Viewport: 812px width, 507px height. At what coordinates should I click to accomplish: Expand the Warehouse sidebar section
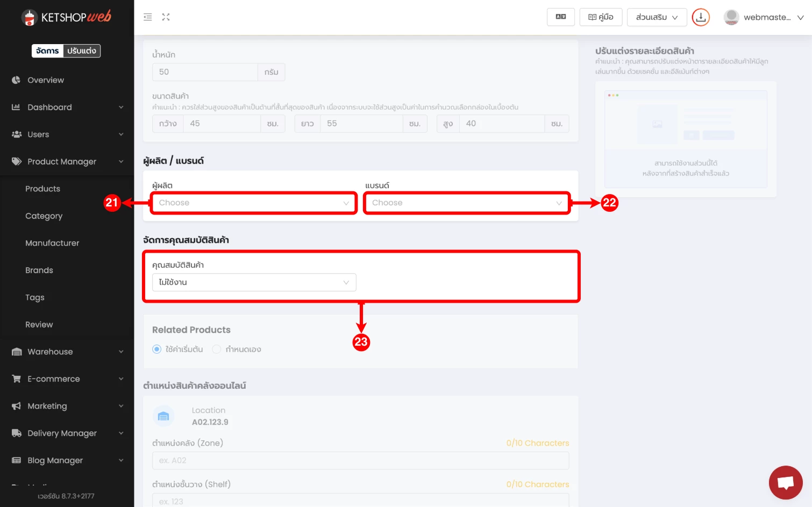(x=67, y=352)
